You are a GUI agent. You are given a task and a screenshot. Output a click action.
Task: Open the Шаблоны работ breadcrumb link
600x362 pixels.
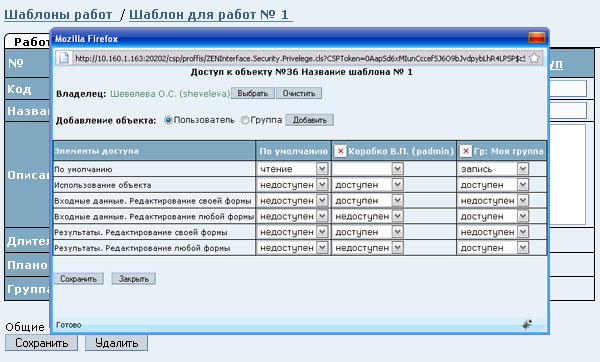pos(58,15)
